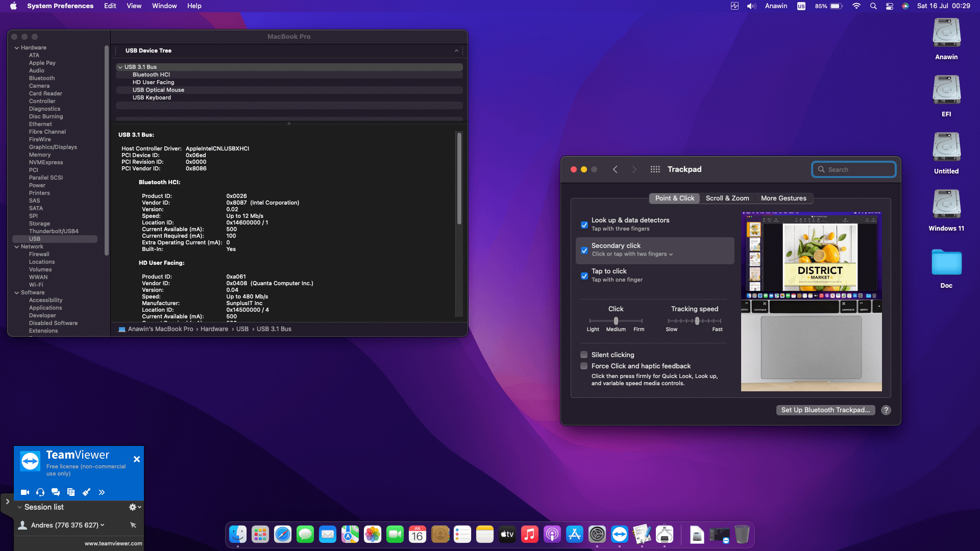Toggle Look up & data detectors checkbox
Viewport: 980px width, 551px height.
click(584, 225)
